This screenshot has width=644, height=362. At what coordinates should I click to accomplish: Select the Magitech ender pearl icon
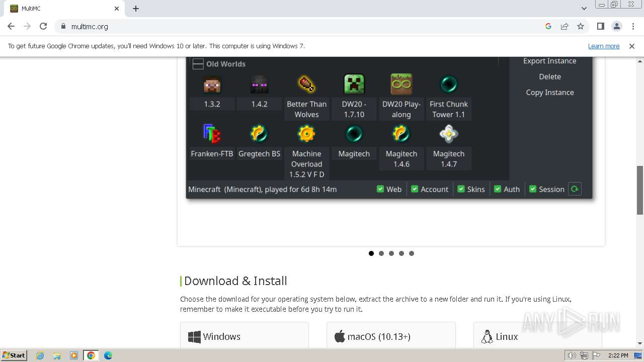[x=354, y=134]
